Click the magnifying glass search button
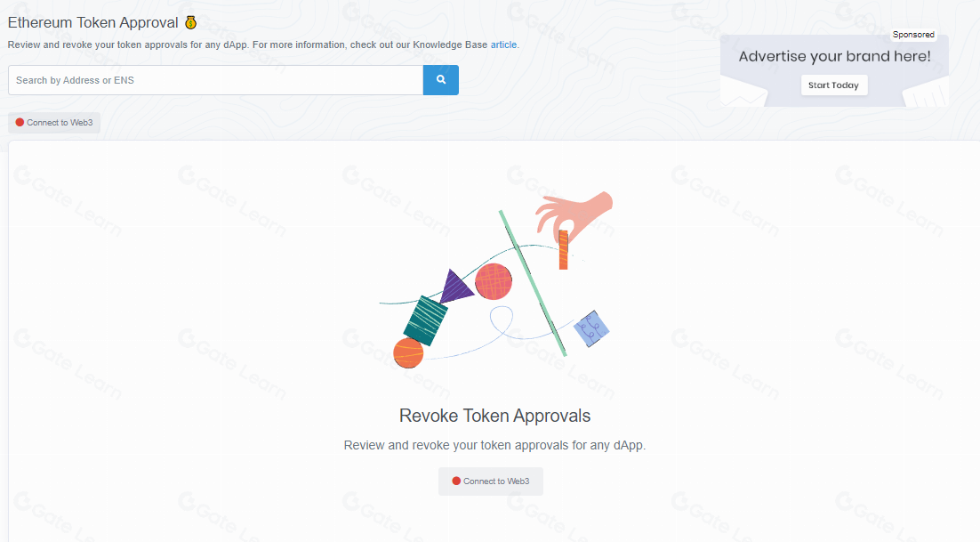The width and height of the screenshot is (980, 542). 440,80
